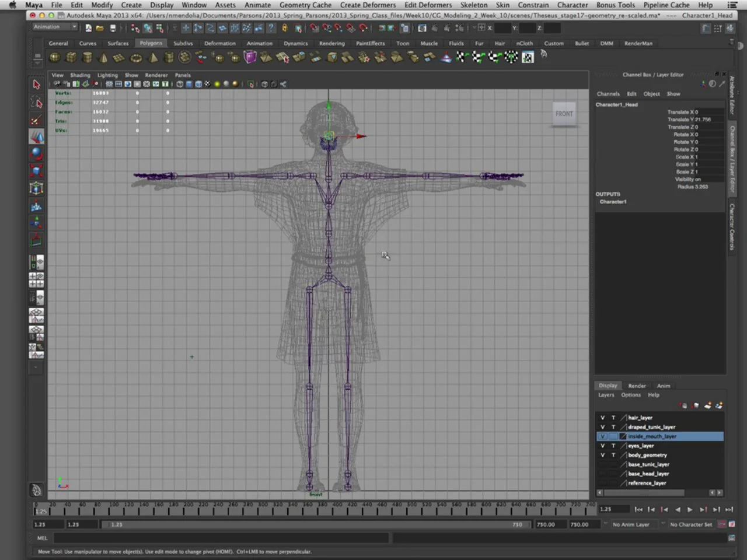747x560 pixels.
Task: Click layer editor Options menu
Action: 630,395
